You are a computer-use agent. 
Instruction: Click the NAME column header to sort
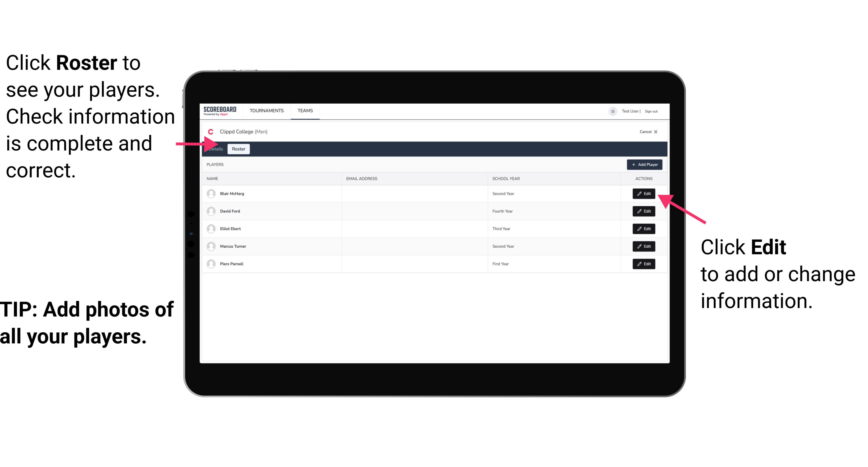click(x=213, y=178)
